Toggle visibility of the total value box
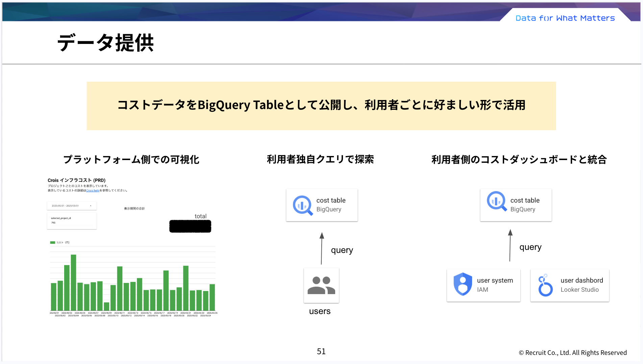 click(190, 226)
